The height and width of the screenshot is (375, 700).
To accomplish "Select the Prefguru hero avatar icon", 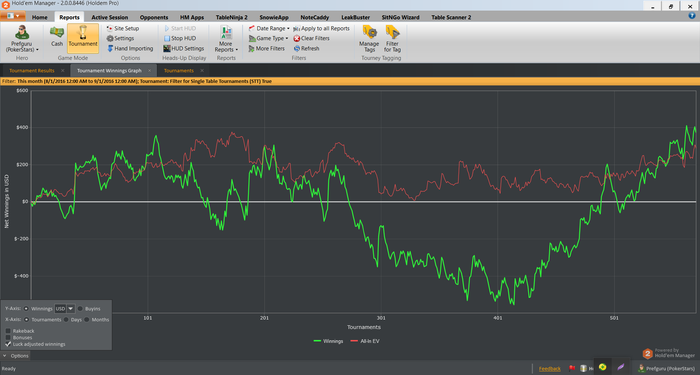I will 22,33.
